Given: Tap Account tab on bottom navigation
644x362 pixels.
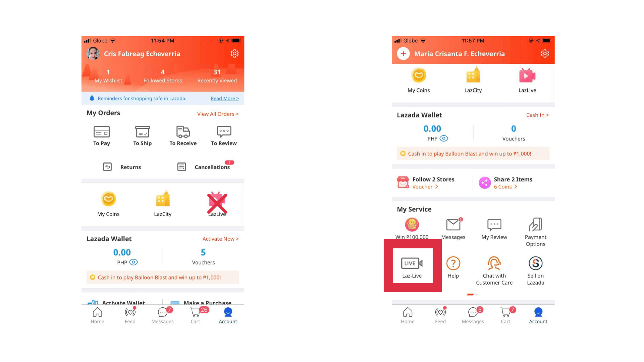Looking at the screenshot, I should tap(227, 315).
